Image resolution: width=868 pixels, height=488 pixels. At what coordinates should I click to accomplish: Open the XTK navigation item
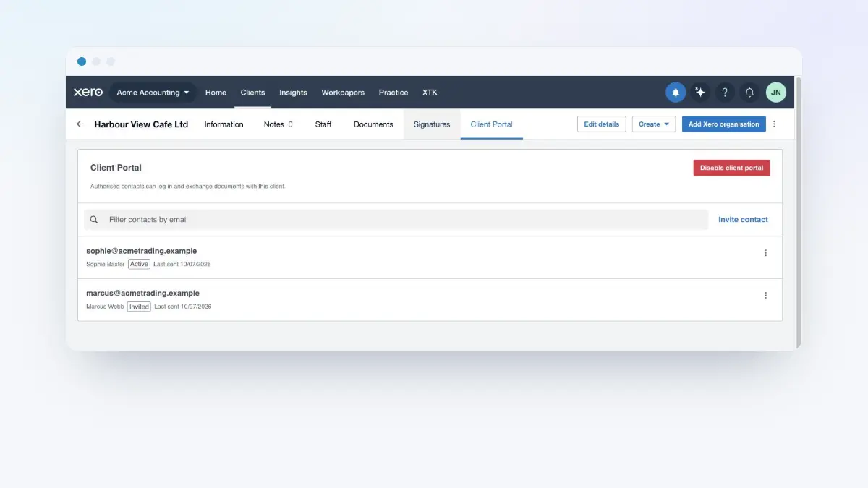click(430, 93)
